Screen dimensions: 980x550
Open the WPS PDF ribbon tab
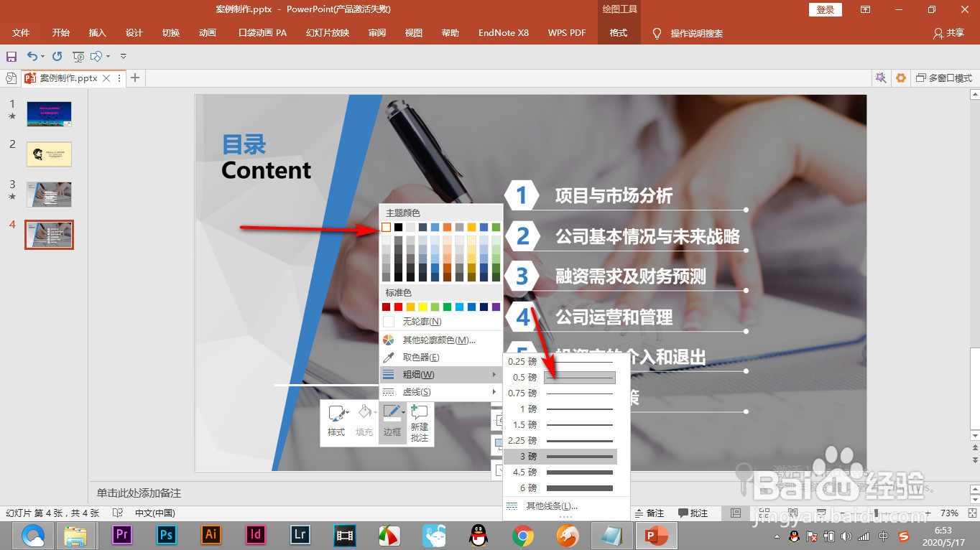[567, 33]
